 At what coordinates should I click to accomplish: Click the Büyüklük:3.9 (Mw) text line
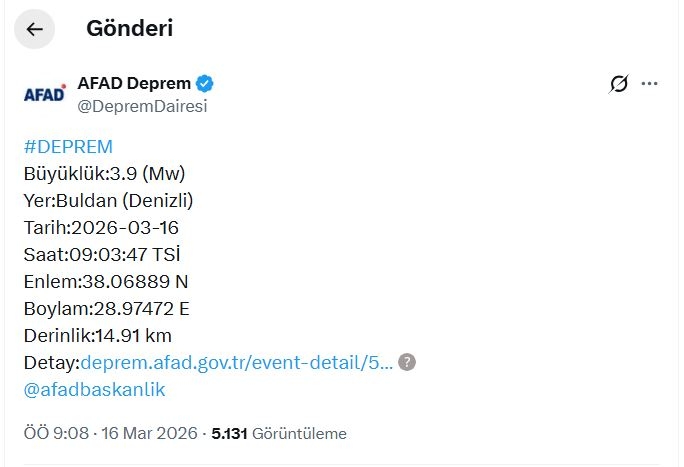pos(105,174)
